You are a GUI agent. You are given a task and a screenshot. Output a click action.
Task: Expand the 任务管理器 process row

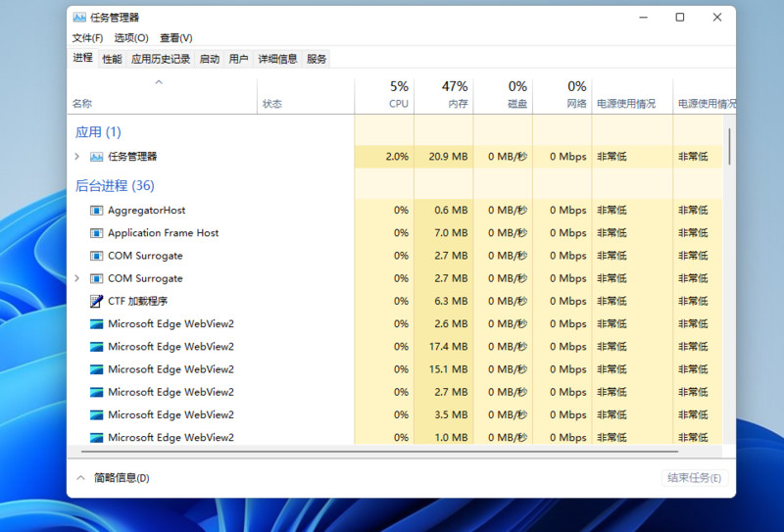77,157
